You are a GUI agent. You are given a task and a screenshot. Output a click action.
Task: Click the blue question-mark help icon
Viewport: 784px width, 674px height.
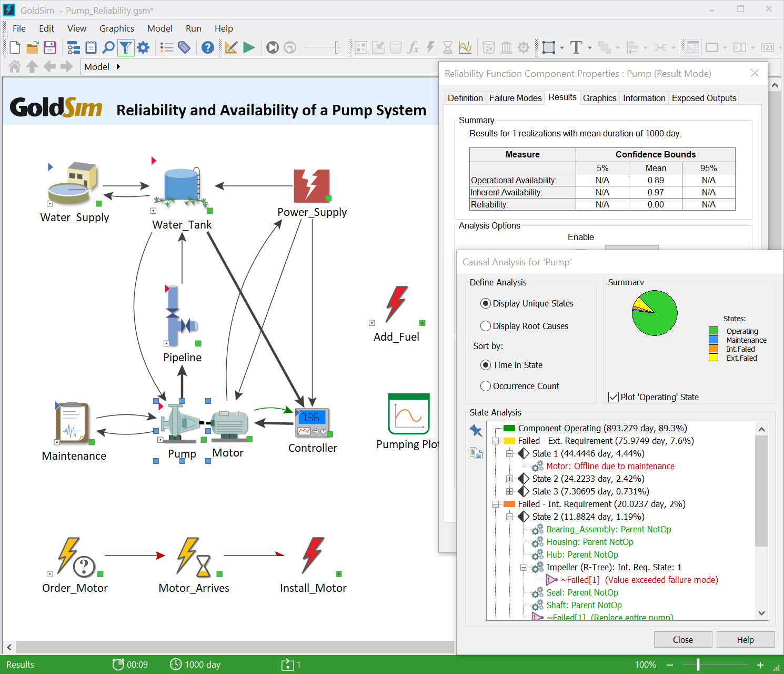tap(208, 47)
